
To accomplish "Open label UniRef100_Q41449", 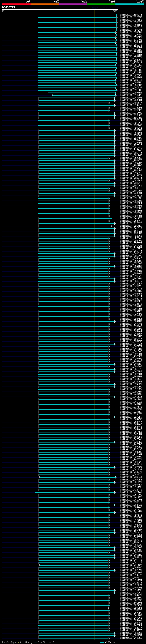I will tap(131, 148).
